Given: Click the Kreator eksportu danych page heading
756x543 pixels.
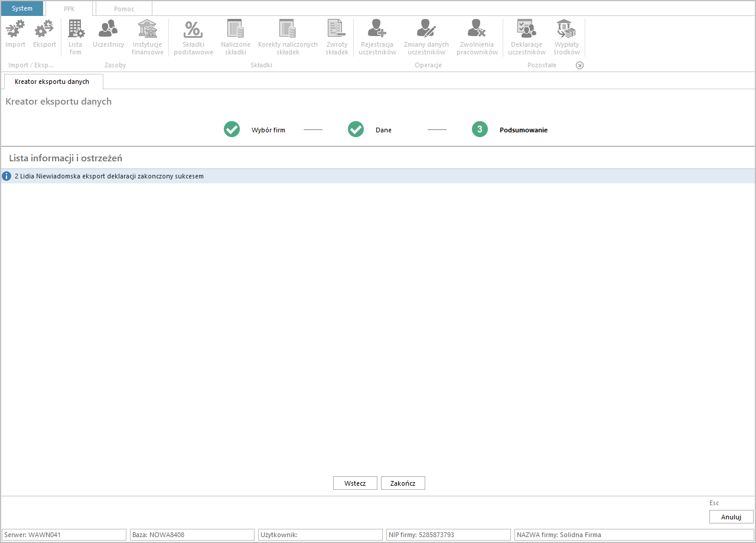Looking at the screenshot, I should [58, 102].
